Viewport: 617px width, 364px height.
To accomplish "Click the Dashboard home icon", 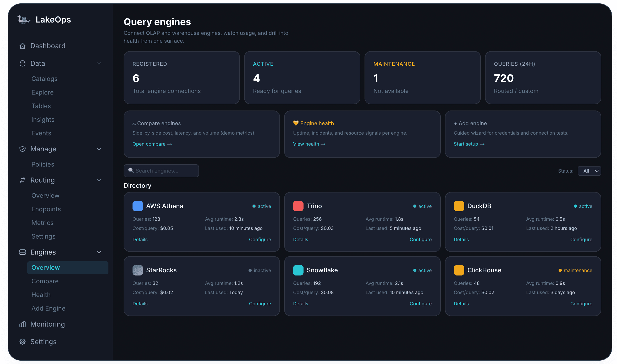I will click(x=23, y=46).
